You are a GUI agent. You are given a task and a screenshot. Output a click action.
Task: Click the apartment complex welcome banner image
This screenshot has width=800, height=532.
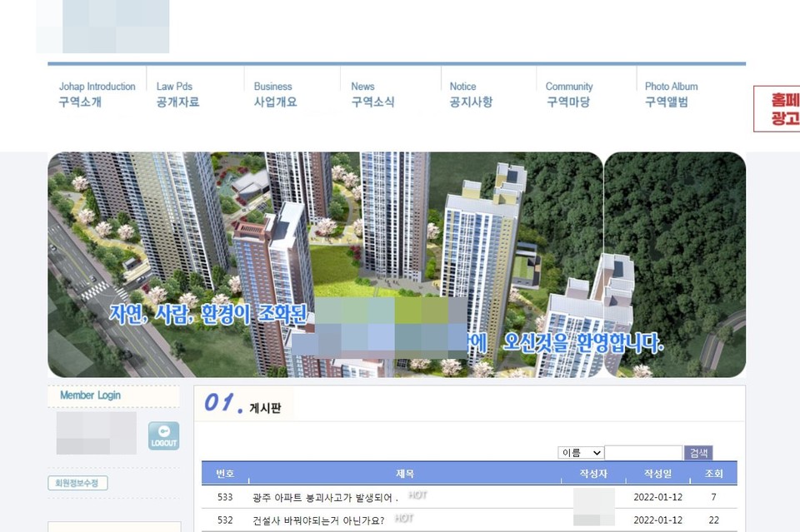[396, 262]
